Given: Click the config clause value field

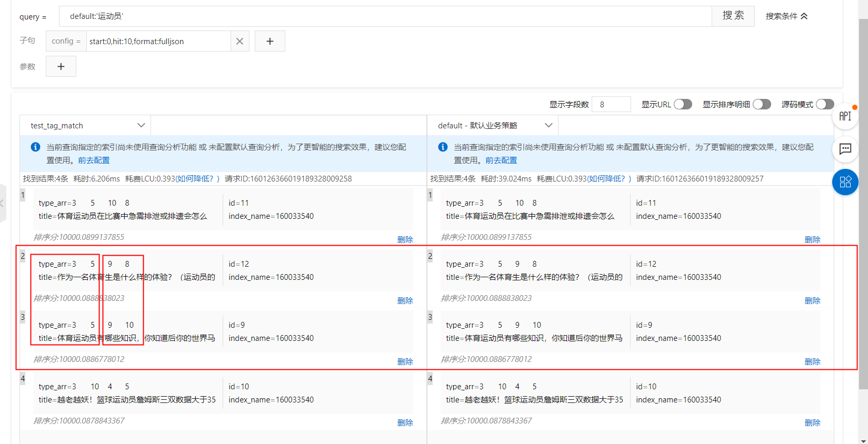Looking at the screenshot, I should pos(158,41).
